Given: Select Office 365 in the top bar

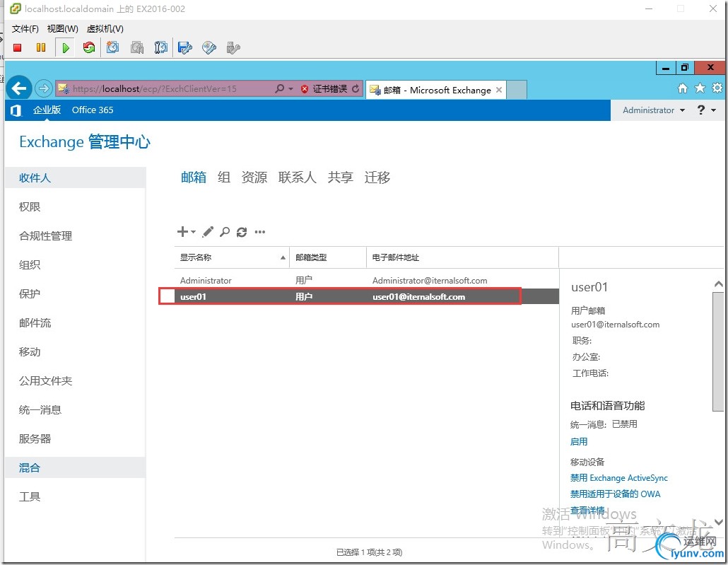Looking at the screenshot, I should [x=93, y=110].
